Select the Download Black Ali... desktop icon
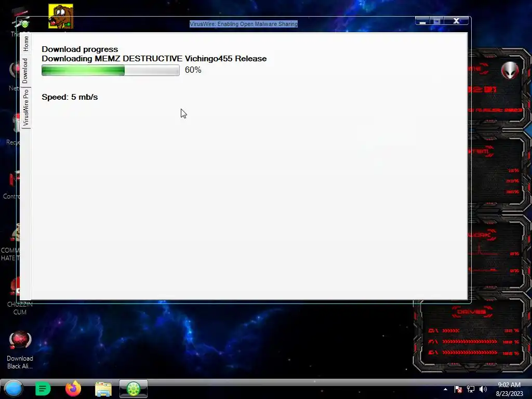This screenshot has height=399, width=532. 20,350
